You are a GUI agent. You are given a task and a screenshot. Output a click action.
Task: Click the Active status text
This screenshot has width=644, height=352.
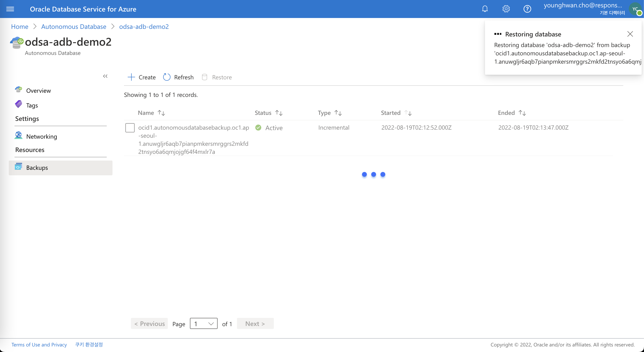(x=274, y=128)
